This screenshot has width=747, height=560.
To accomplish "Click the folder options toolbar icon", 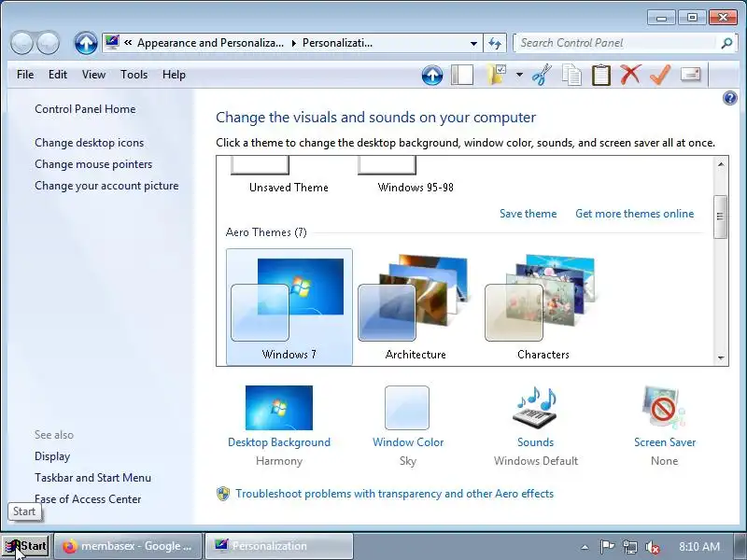I will click(x=496, y=75).
